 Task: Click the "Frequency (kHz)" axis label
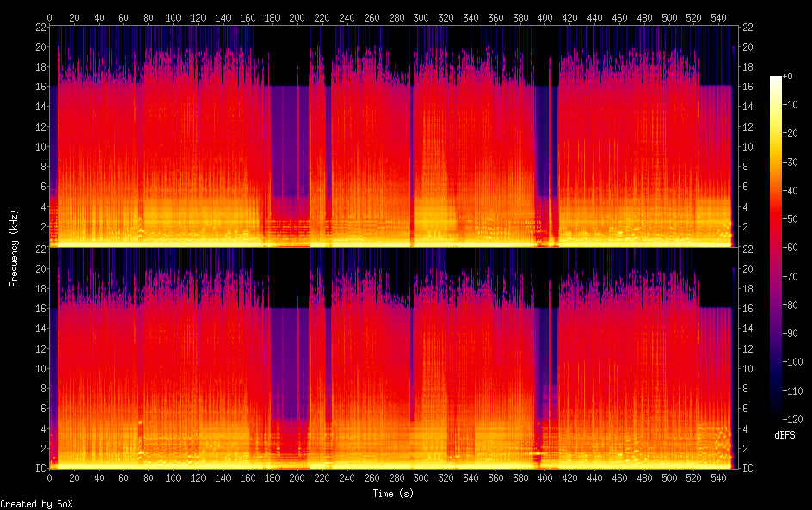pyautogui.click(x=14, y=248)
